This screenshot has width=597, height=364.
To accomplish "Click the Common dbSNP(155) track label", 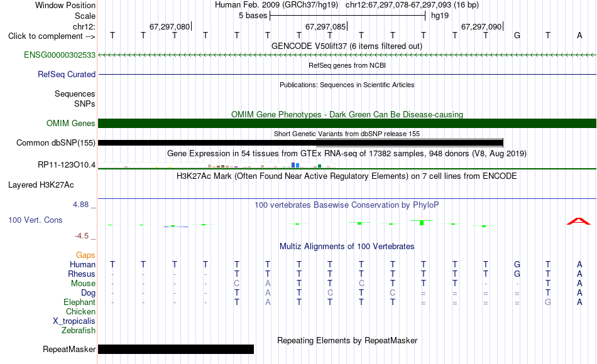I will pyautogui.click(x=55, y=142).
